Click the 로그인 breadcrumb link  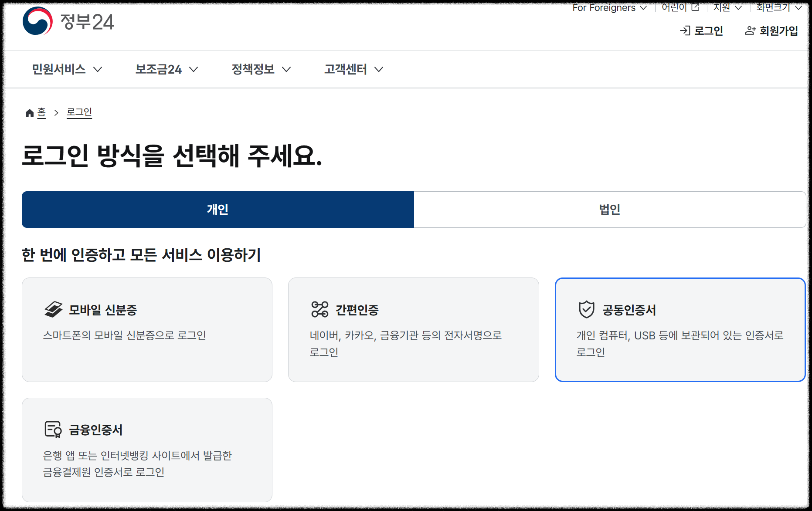pyautogui.click(x=79, y=112)
